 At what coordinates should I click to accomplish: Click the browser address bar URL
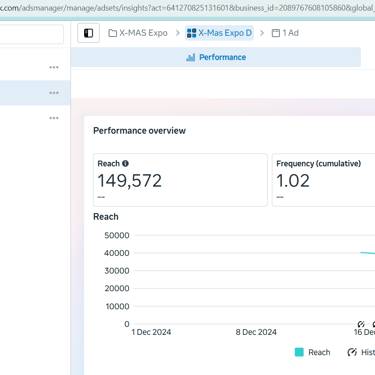[x=187, y=7]
